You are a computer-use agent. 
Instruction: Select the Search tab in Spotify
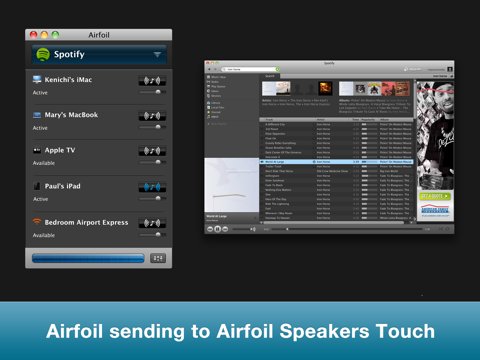[x=270, y=76]
